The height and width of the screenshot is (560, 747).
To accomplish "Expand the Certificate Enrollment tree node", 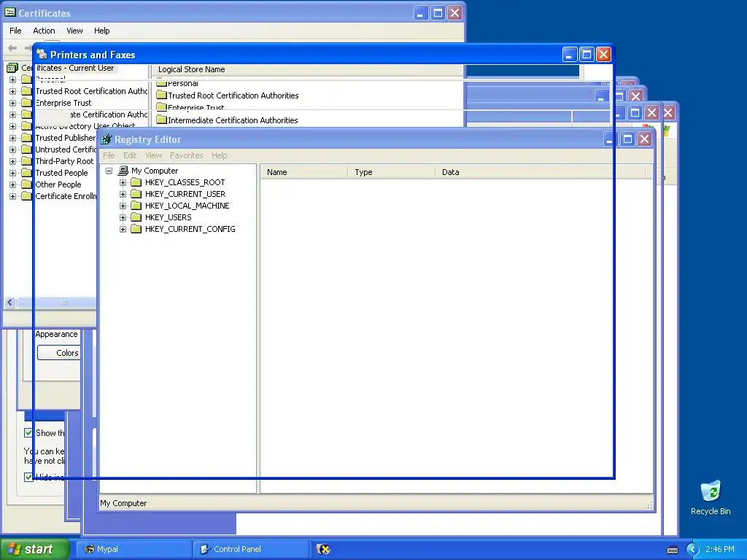I will pyautogui.click(x=13, y=196).
